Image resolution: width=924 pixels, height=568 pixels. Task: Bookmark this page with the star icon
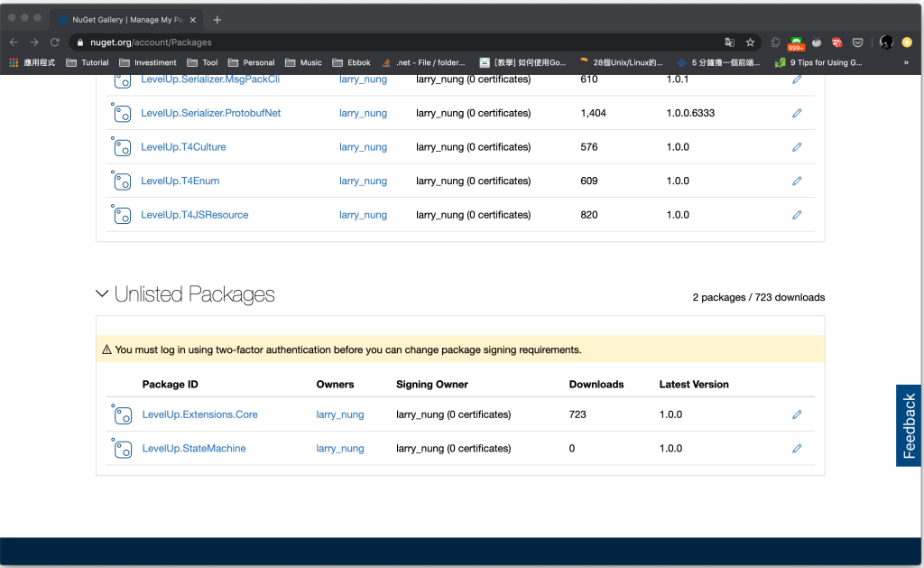click(x=750, y=42)
